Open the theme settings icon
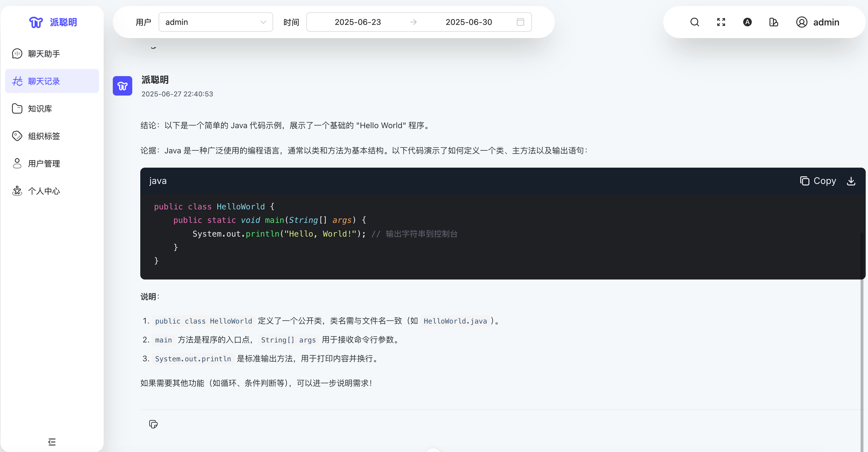 (773, 22)
